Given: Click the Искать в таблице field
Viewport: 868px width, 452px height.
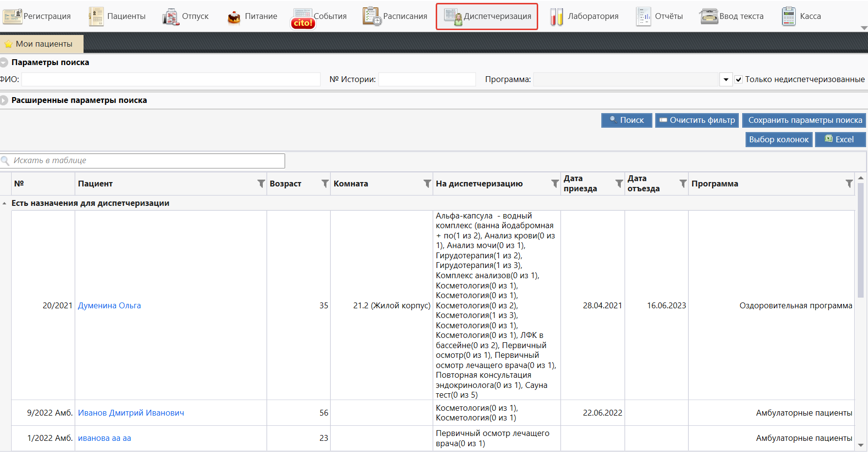Looking at the screenshot, I should [x=146, y=161].
